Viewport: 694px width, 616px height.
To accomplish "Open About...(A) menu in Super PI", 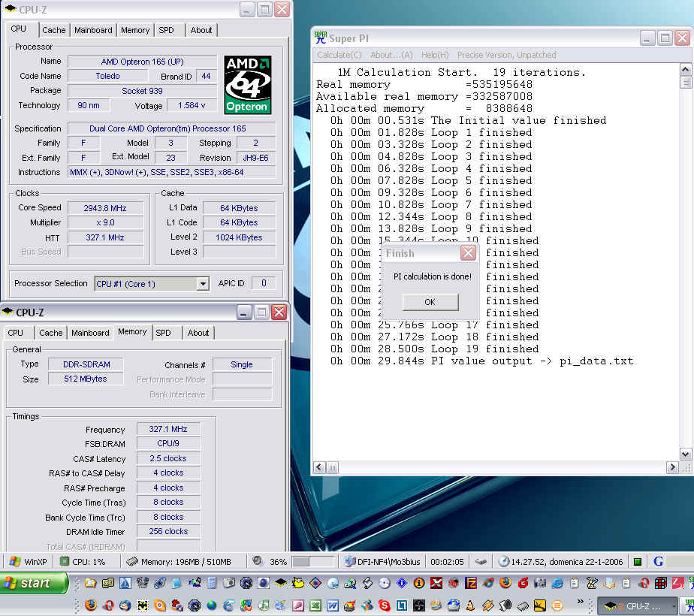I will click(x=391, y=55).
